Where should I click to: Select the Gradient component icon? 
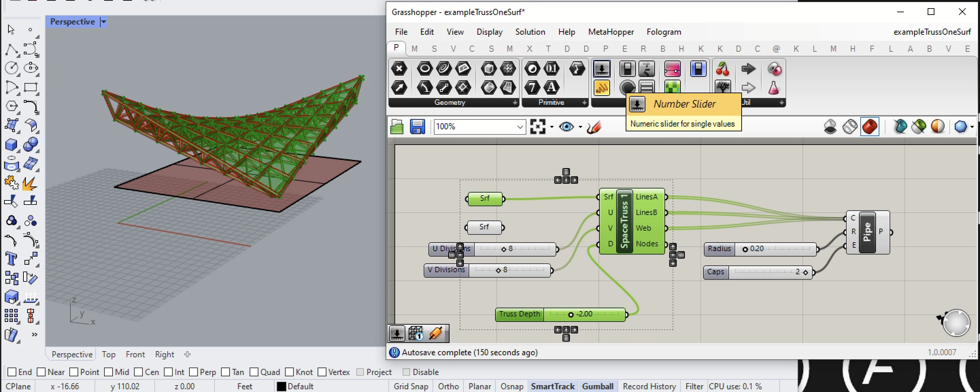click(672, 69)
